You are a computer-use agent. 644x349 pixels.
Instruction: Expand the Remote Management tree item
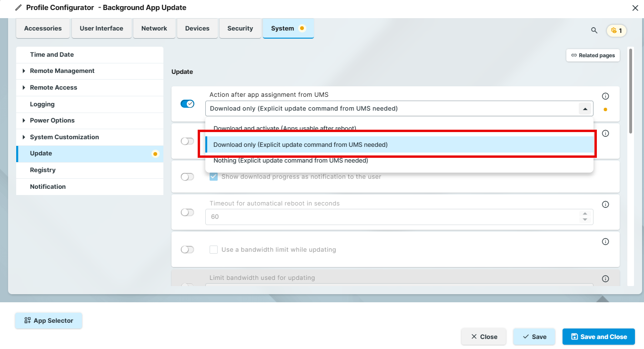(24, 71)
